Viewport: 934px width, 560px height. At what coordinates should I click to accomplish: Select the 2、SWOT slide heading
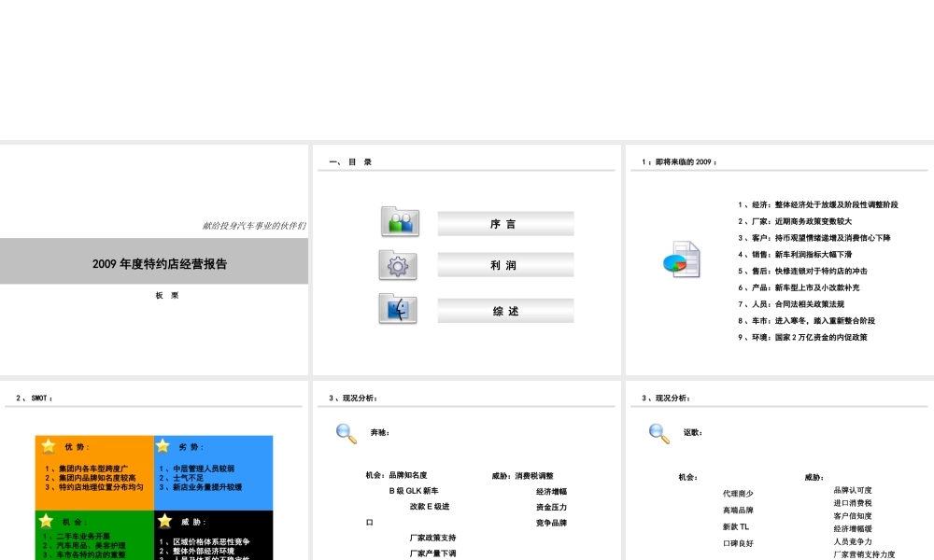pyautogui.click(x=34, y=399)
